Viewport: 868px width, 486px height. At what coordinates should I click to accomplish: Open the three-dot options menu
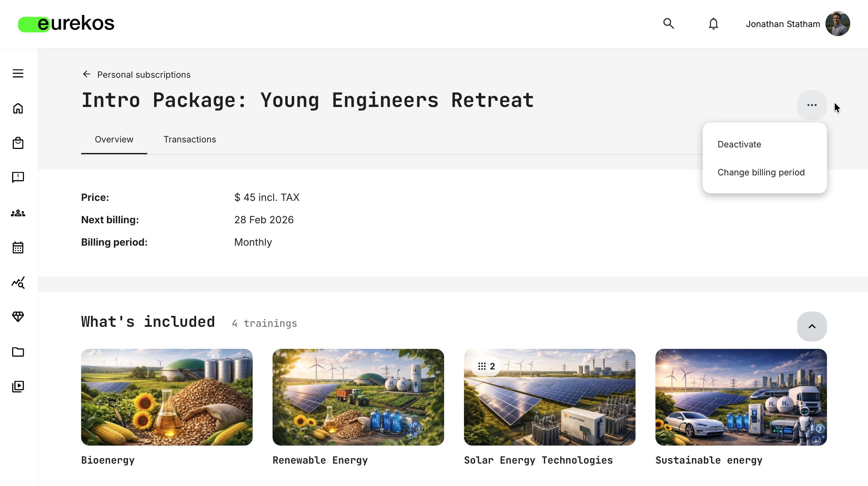(x=812, y=105)
